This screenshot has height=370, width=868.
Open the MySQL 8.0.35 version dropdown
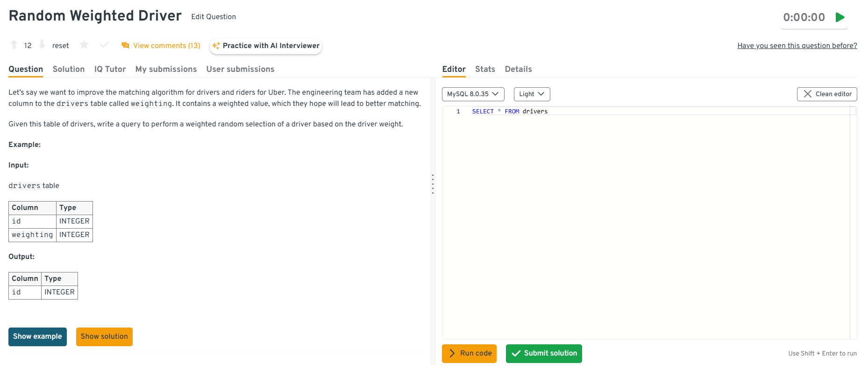[473, 94]
